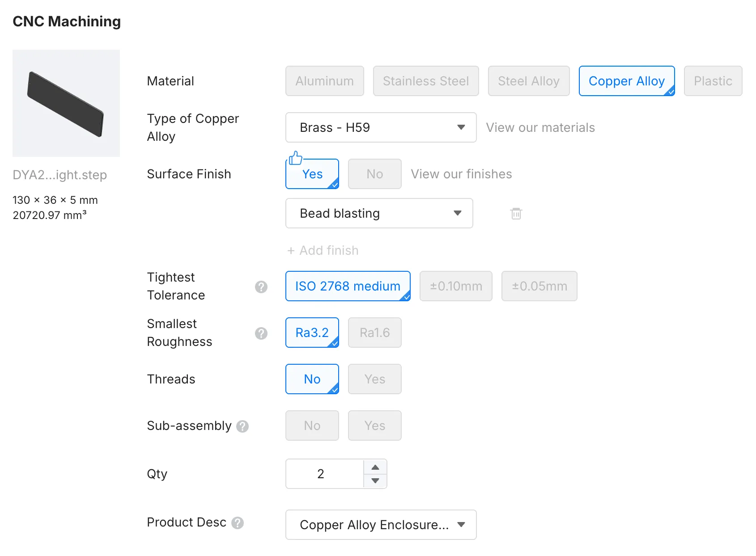
Task: Switch material to Aluminum
Action: [324, 81]
